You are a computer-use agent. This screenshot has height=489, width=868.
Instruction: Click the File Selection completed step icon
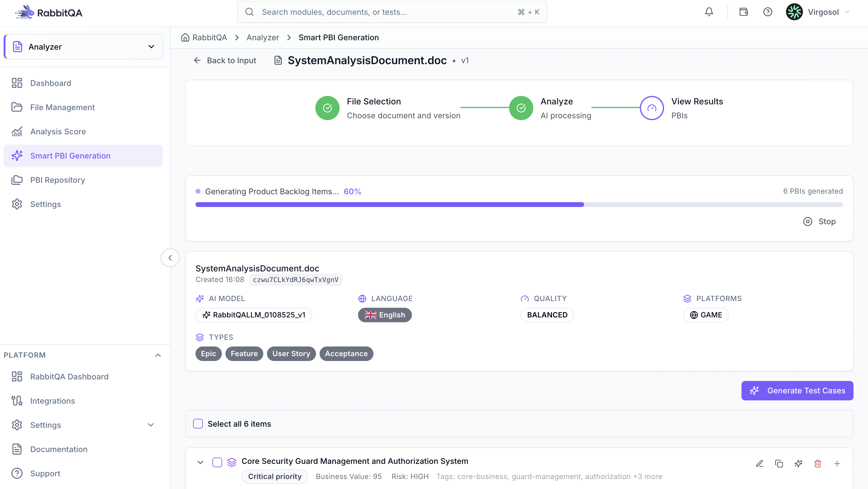coord(327,108)
